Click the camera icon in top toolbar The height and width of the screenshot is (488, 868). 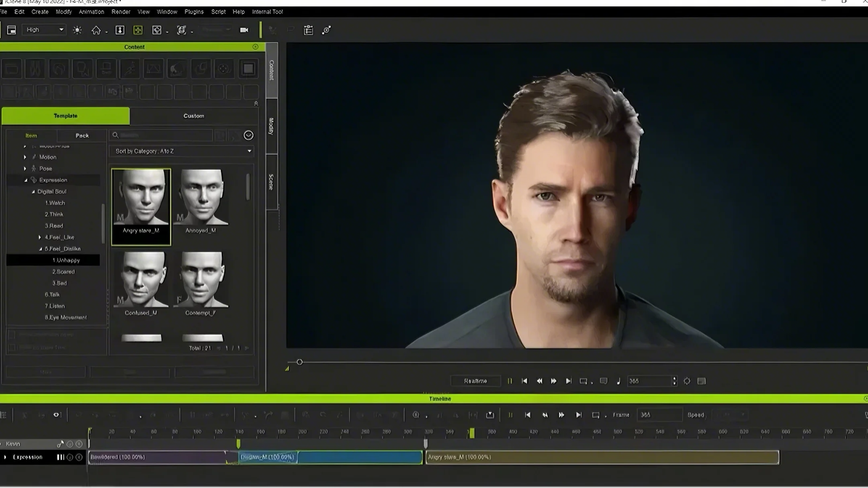(x=244, y=30)
